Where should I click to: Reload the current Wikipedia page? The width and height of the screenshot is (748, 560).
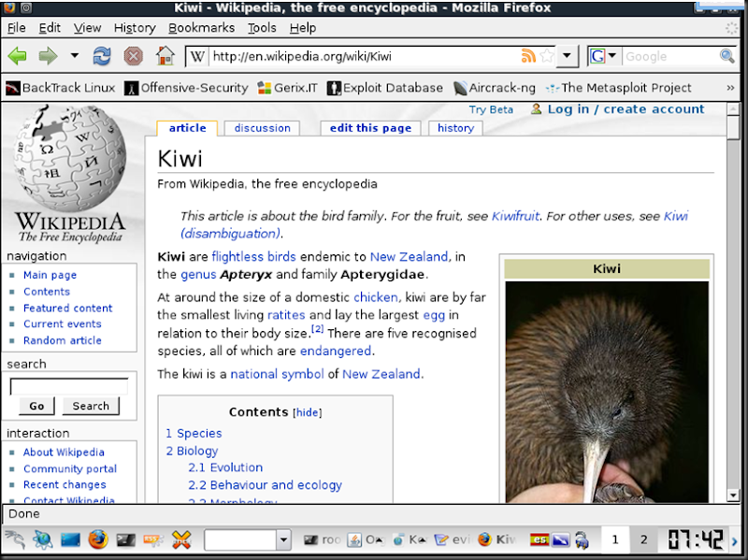(x=102, y=56)
